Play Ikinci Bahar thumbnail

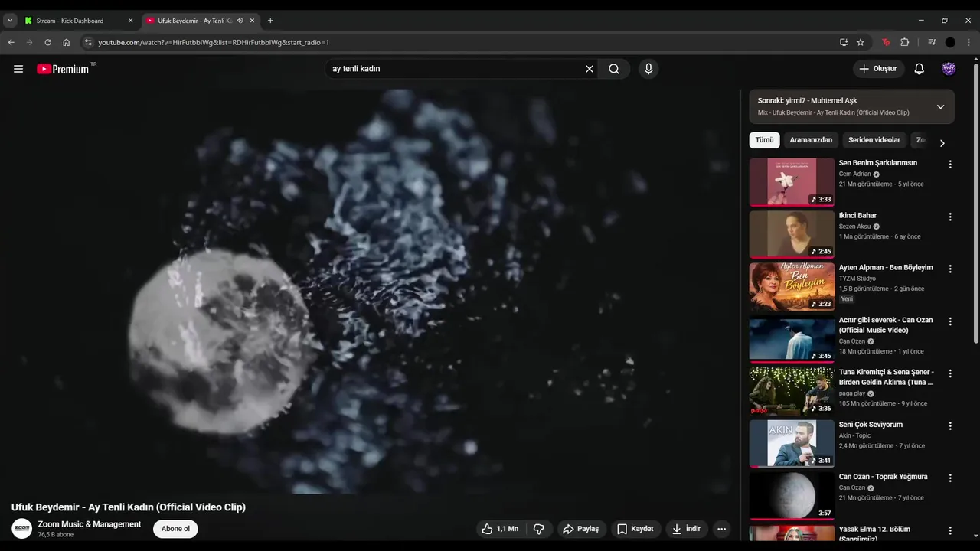coord(792,234)
